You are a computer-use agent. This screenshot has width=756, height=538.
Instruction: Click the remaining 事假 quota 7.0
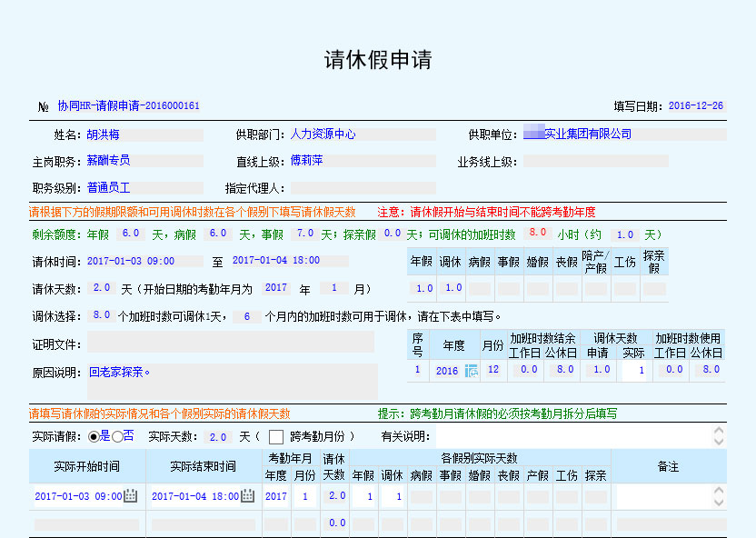click(305, 234)
